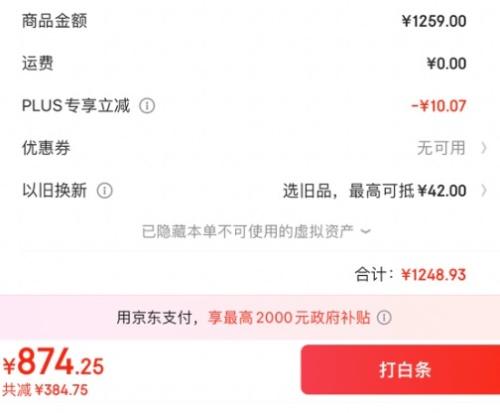Tap the info icon beside PLUS专享立减

point(147,106)
